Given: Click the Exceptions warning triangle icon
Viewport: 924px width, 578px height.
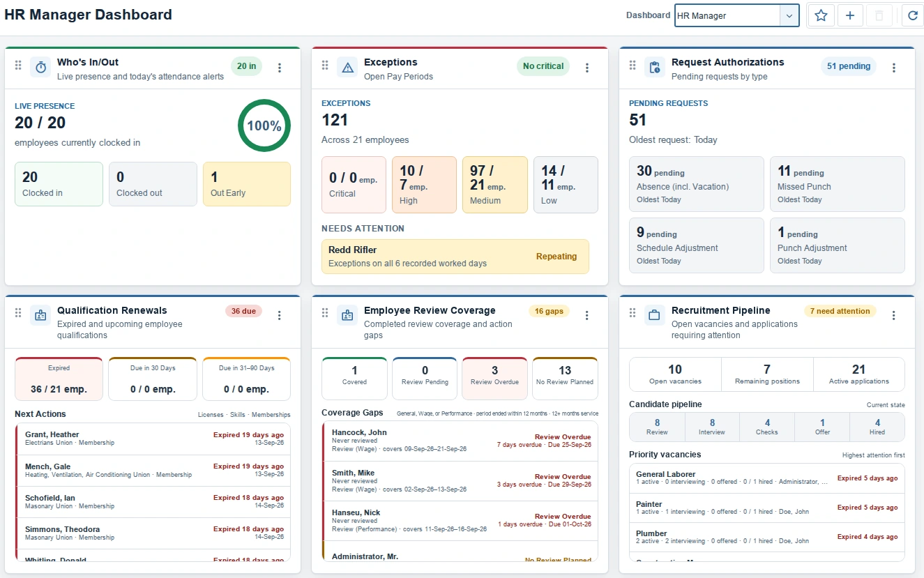Looking at the screenshot, I should coord(347,67).
